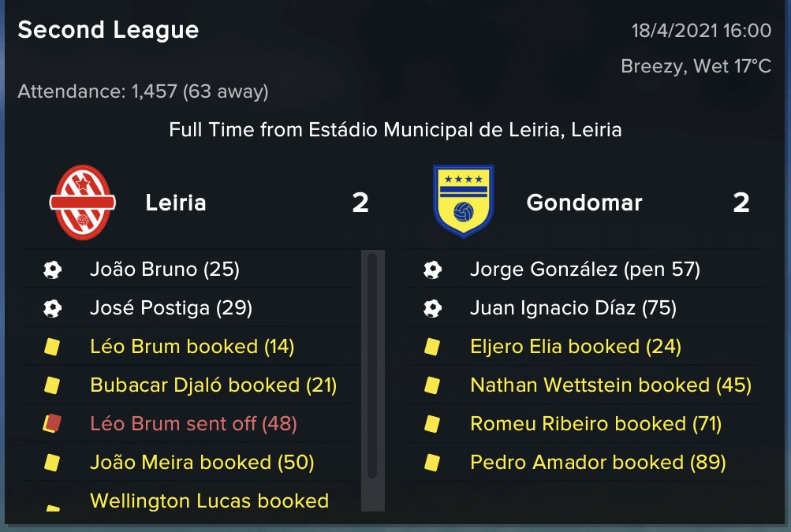Click goal icon next to Juan Ignacio Díaz
The width and height of the screenshot is (791, 532).
432,308
